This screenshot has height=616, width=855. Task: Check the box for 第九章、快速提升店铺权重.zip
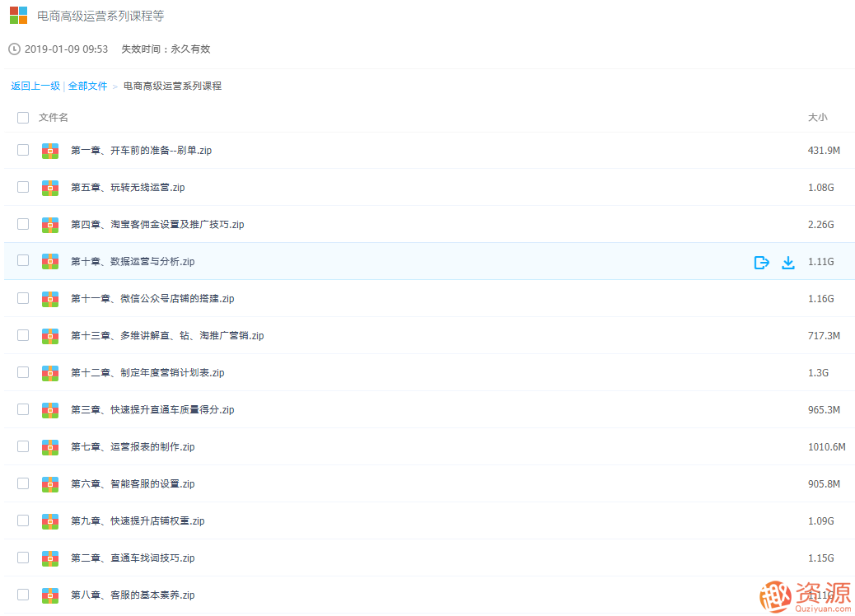[23, 520]
